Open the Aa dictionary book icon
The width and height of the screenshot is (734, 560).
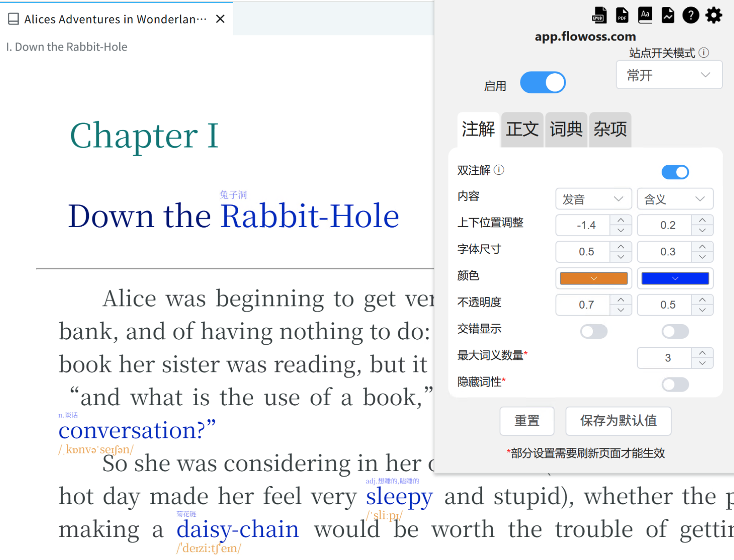coord(645,15)
